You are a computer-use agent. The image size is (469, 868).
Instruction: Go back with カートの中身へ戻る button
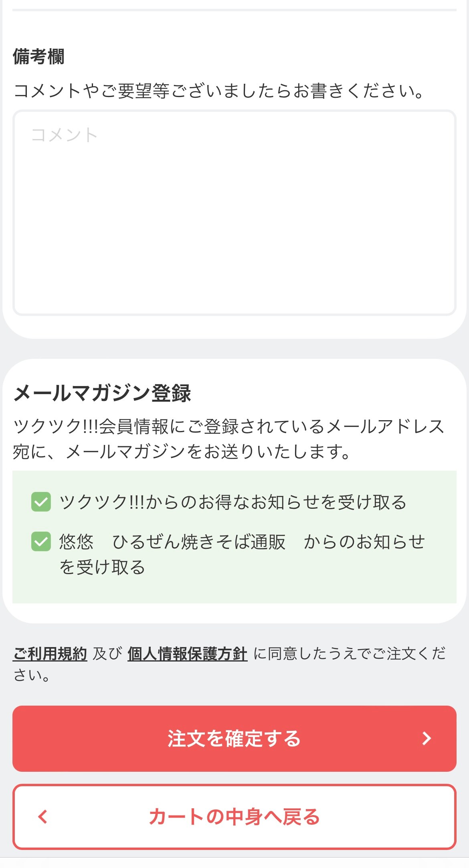tap(234, 817)
